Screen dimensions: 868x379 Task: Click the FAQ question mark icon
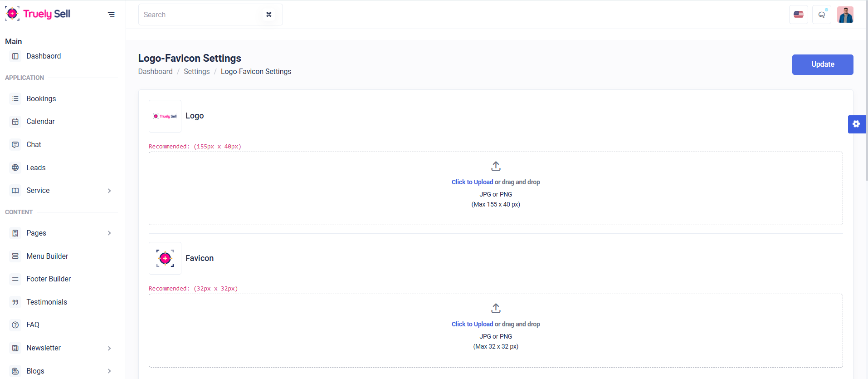coord(15,325)
